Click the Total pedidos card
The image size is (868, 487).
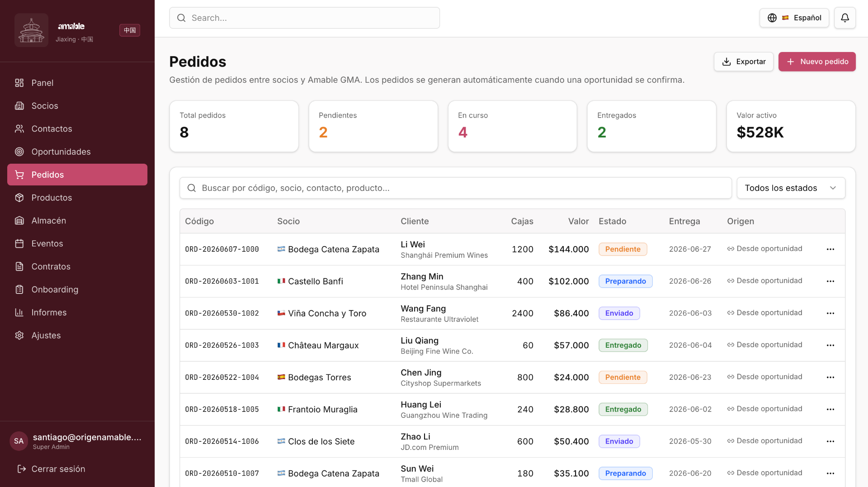[234, 126]
